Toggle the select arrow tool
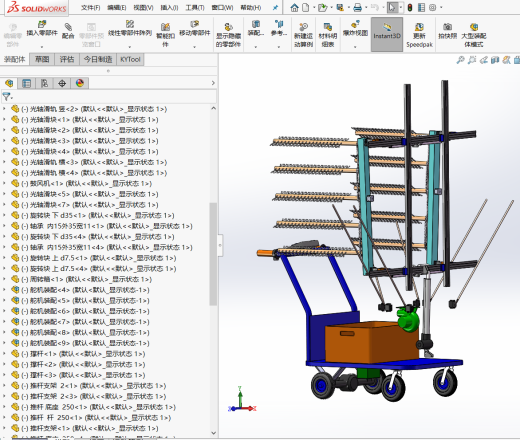 [x=392, y=7]
